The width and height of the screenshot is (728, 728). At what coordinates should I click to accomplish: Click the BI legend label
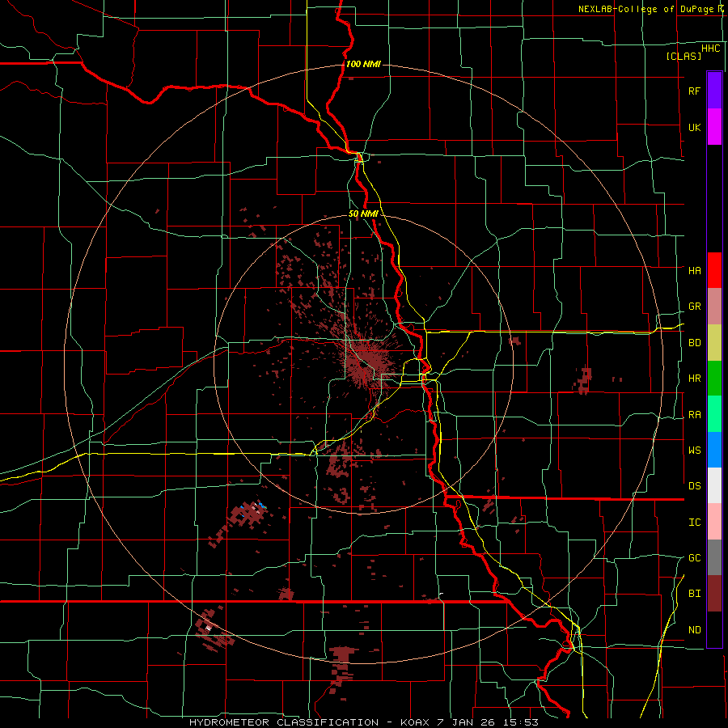coord(694,594)
